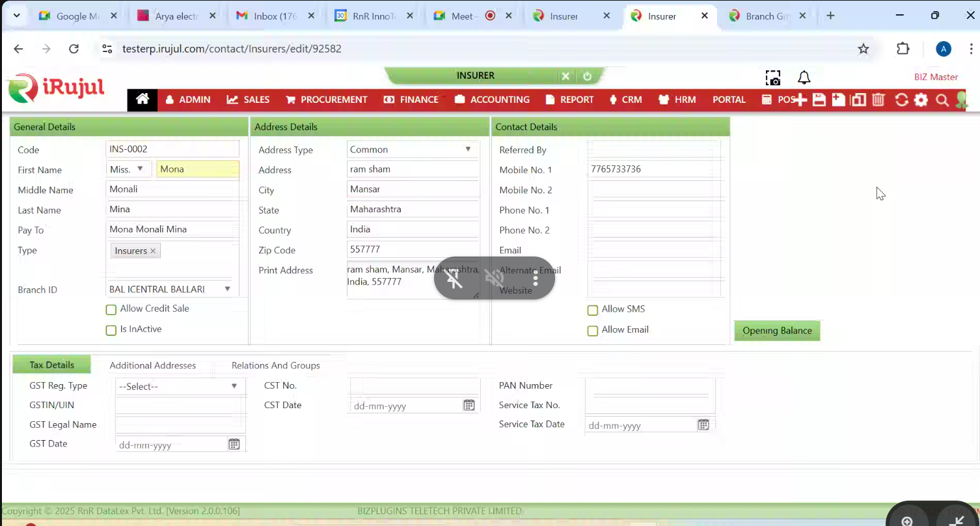Viewport: 980px width, 526px height.
Task: Click the Home icon in the menu bar
Action: click(x=143, y=100)
